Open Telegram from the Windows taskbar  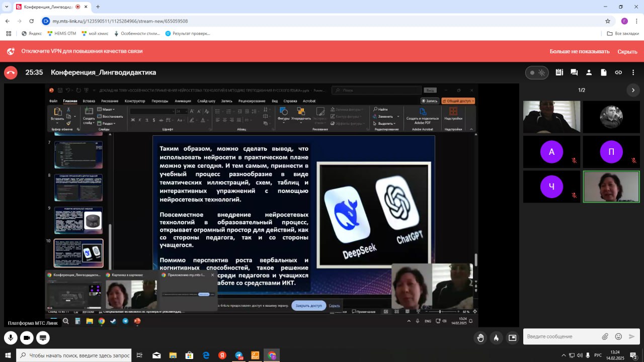click(239, 355)
